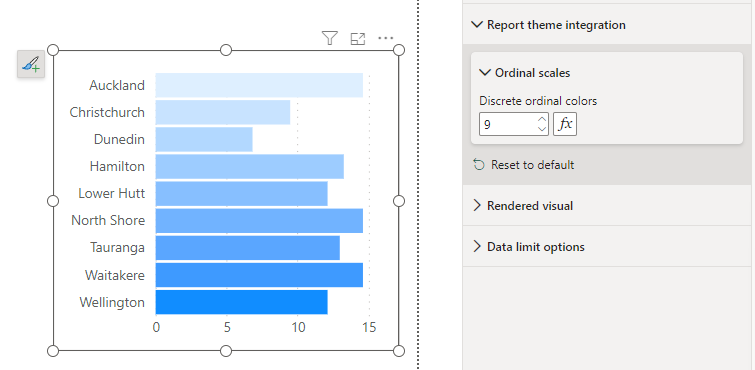
Task: Open focus mode icon above the chart
Action: pyautogui.click(x=358, y=39)
